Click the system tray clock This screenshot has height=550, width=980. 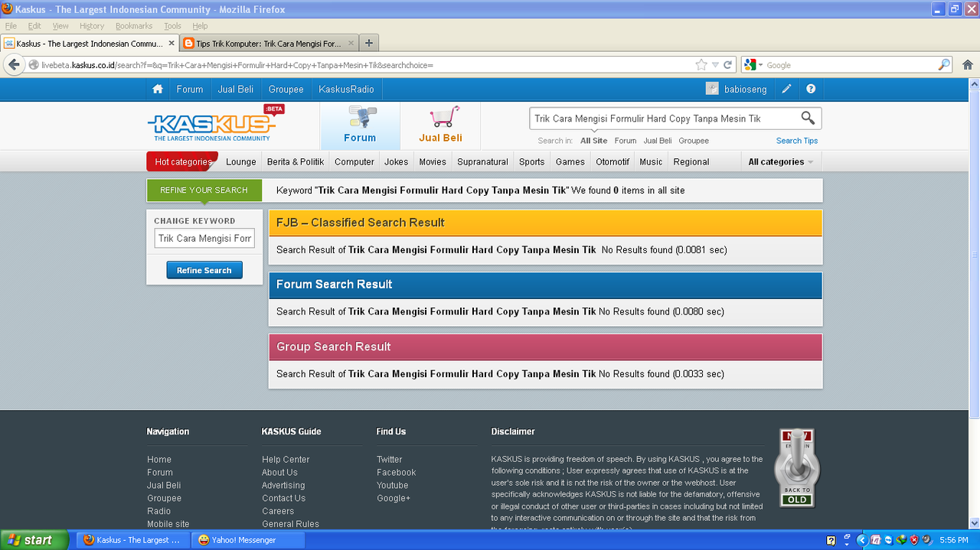pyautogui.click(x=953, y=540)
